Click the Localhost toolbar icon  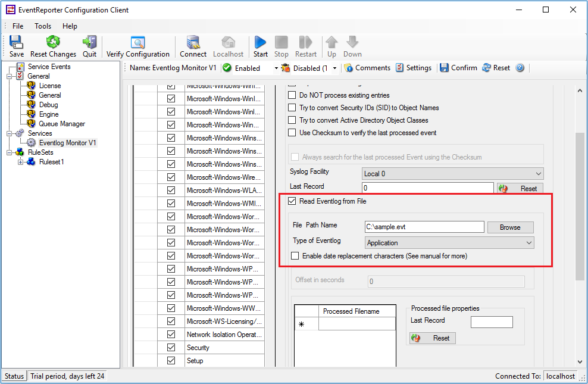[229, 46]
